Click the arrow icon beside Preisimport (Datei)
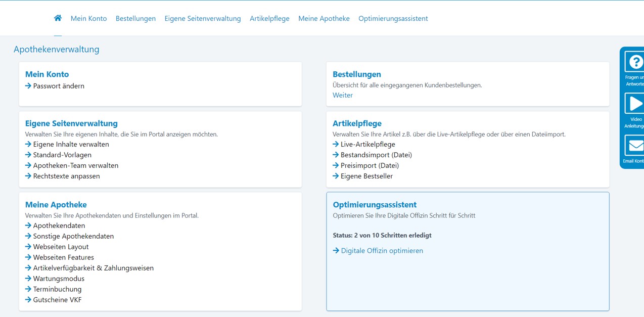The image size is (644, 317). click(336, 165)
